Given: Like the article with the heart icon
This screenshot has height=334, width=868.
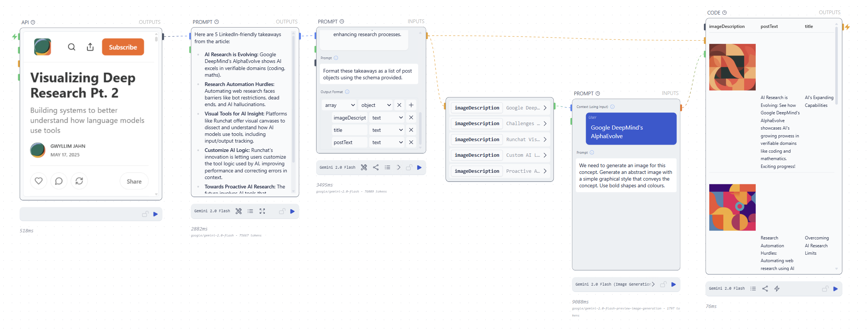Looking at the screenshot, I should click(39, 181).
